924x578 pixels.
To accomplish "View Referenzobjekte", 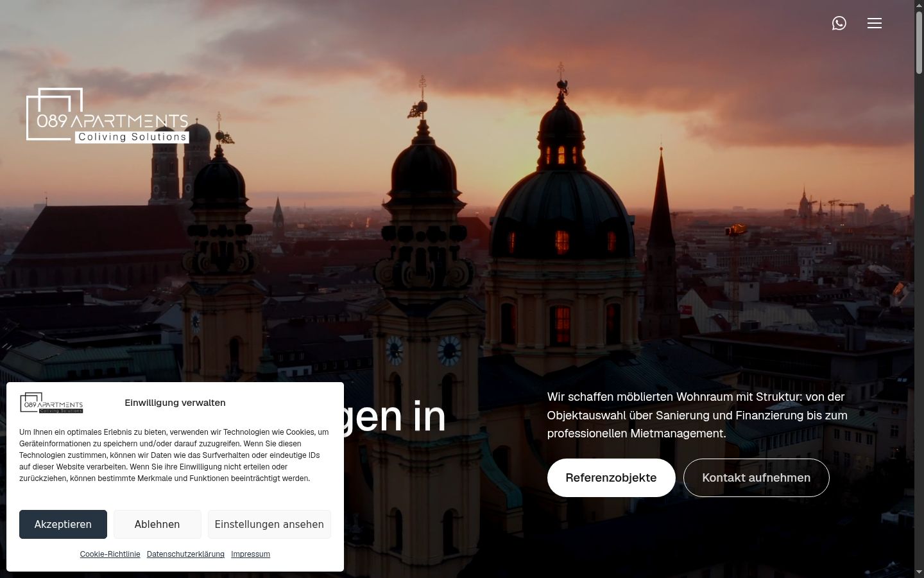I will (611, 478).
